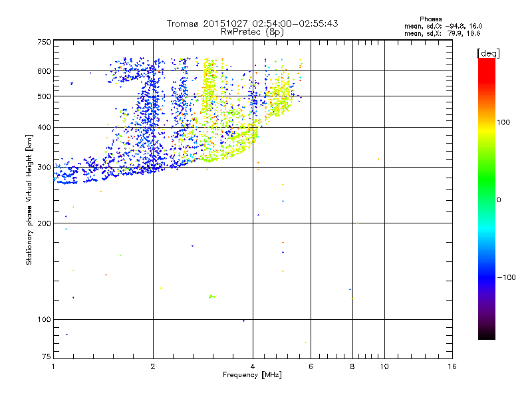Click the '-100' tick label on the color bar
The image size is (532, 399).
click(x=507, y=277)
